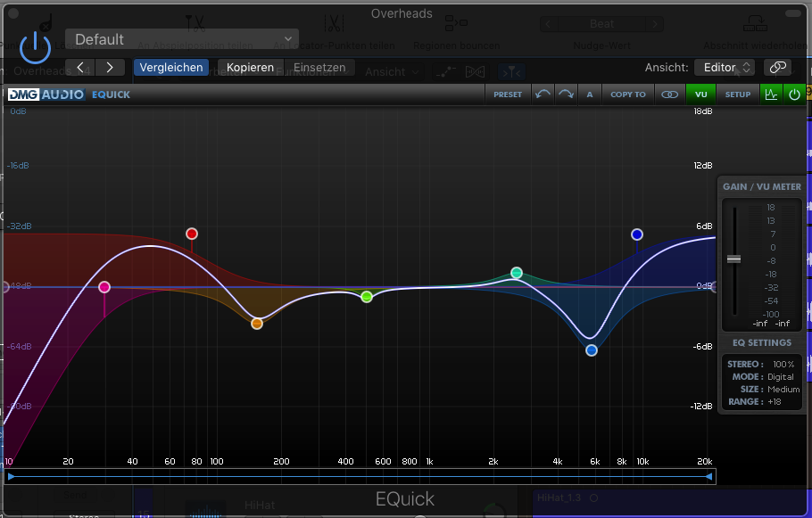Click the COPY TO button

(x=627, y=95)
